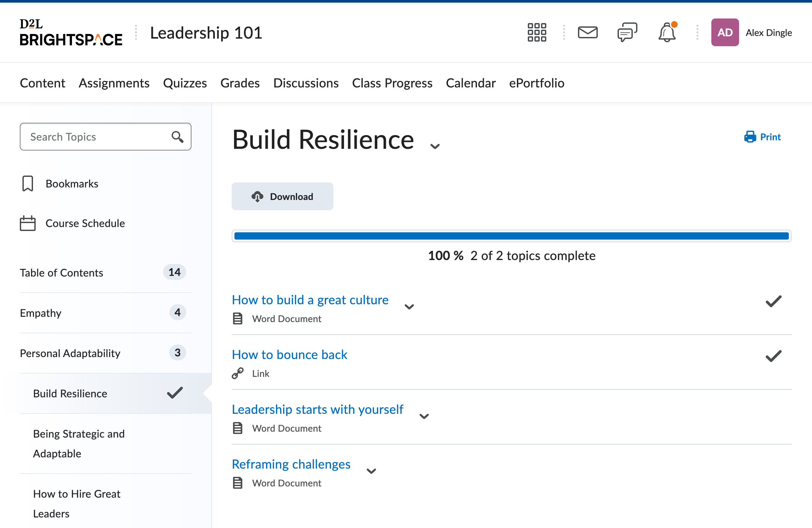Go to the Grades tab
This screenshot has height=528, width=812.
click(240, 83)
